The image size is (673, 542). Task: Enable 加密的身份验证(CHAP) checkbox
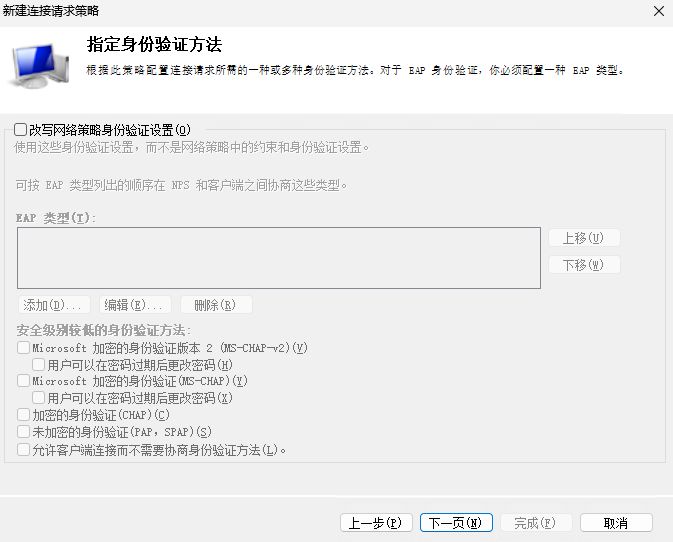[24, 415]
